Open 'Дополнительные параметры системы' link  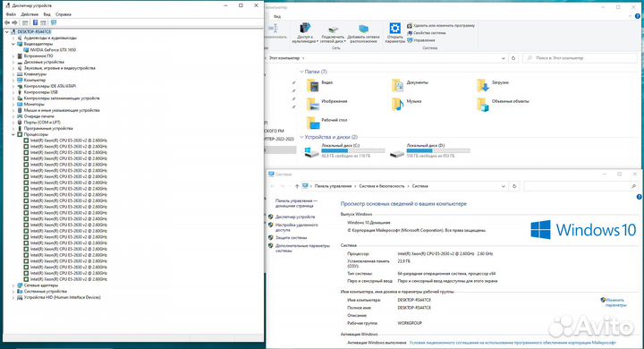click(x=302, y=248)
